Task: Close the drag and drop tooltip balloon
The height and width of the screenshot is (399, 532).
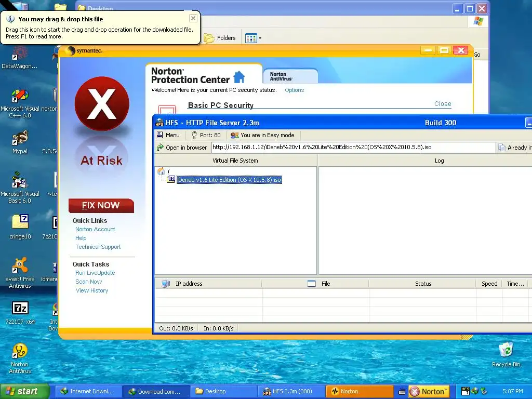Action: click(193, 18)
